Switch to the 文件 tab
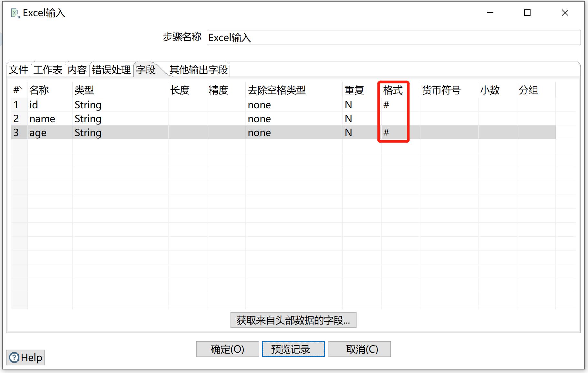Screen dimensions: 588x373 [18, 69]
